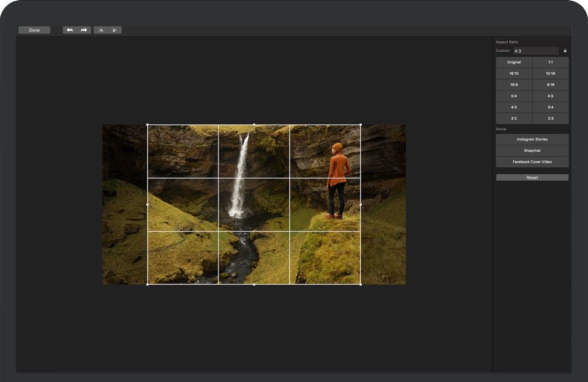Click the rotate left arrow icon
Viewport: 588px width, 382px height.
tap(70, 30)
